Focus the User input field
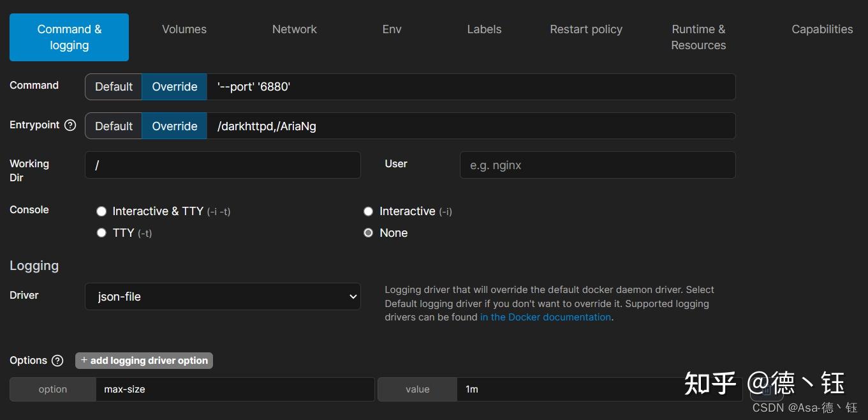The image size is (868, 420). [x=598, y=165]
